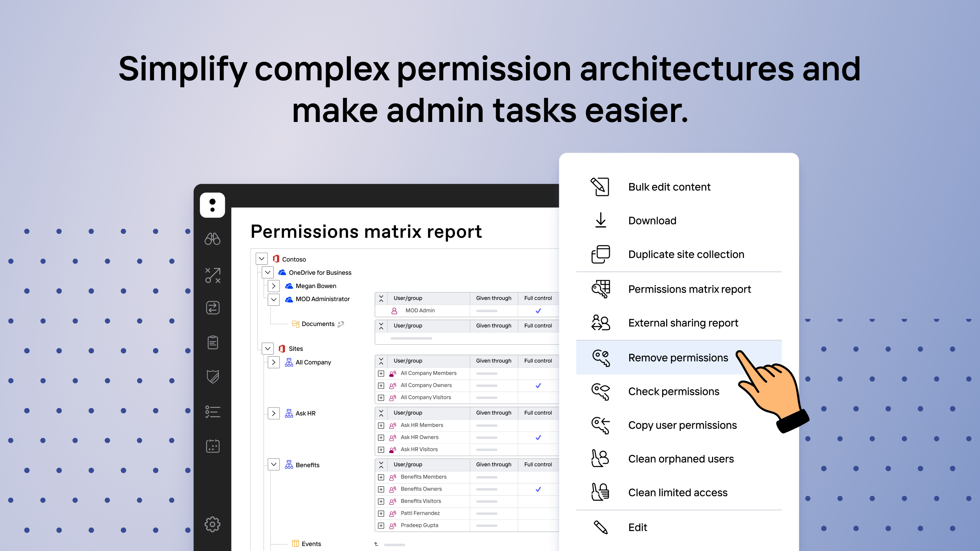
Task: Expand the Ask HR Owners group row
Action: (381, 438)
